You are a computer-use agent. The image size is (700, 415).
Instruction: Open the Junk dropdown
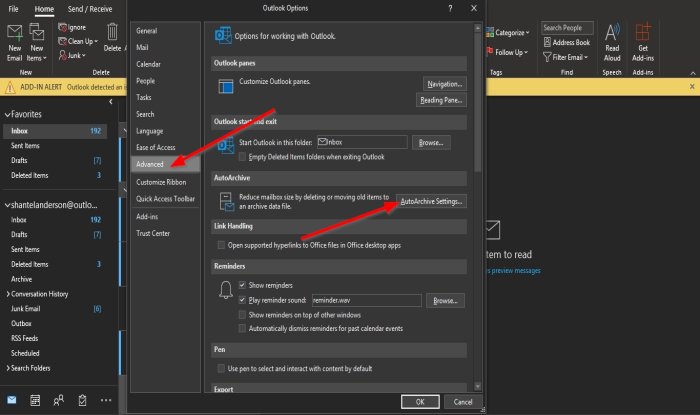click(72, 55)
